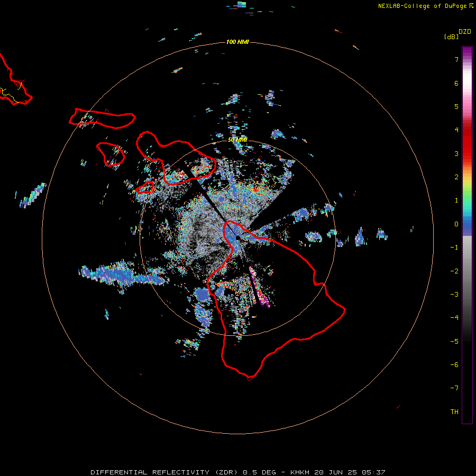Click the -3 value on the color scale
Viewport: 476px width, 476px height.
pos(454,295)
